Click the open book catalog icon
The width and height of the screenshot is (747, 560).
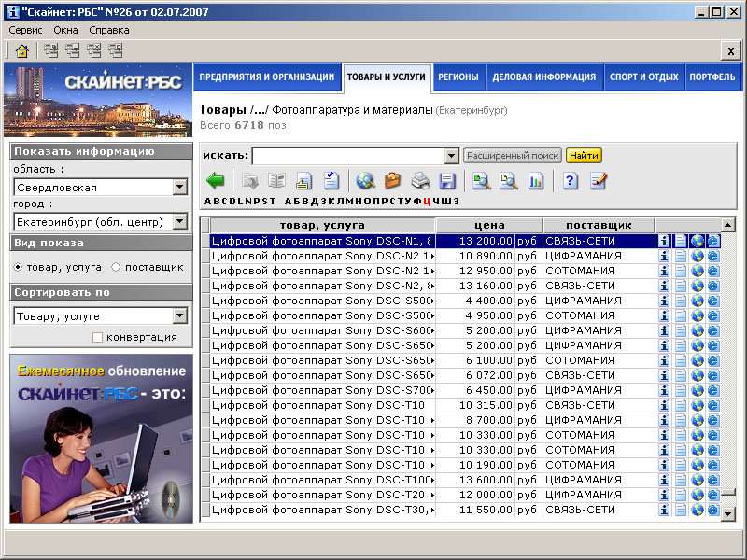point(276,181)
